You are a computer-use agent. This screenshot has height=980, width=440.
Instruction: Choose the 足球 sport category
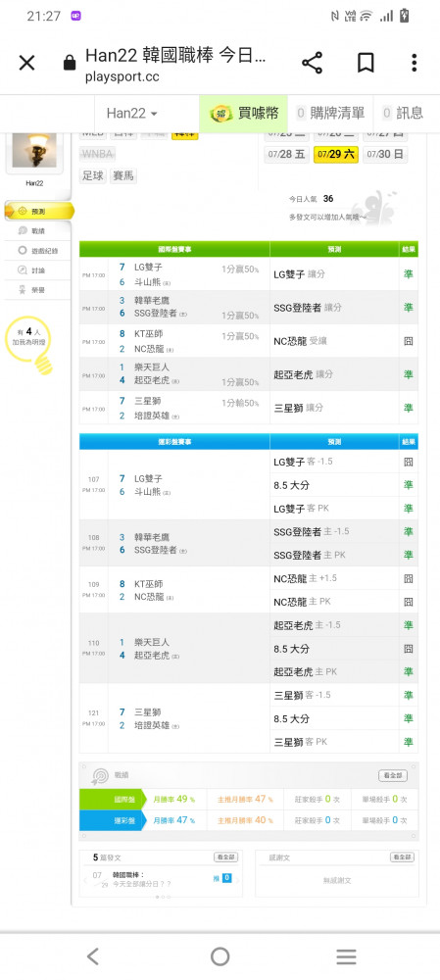click(x=92, y=175)
